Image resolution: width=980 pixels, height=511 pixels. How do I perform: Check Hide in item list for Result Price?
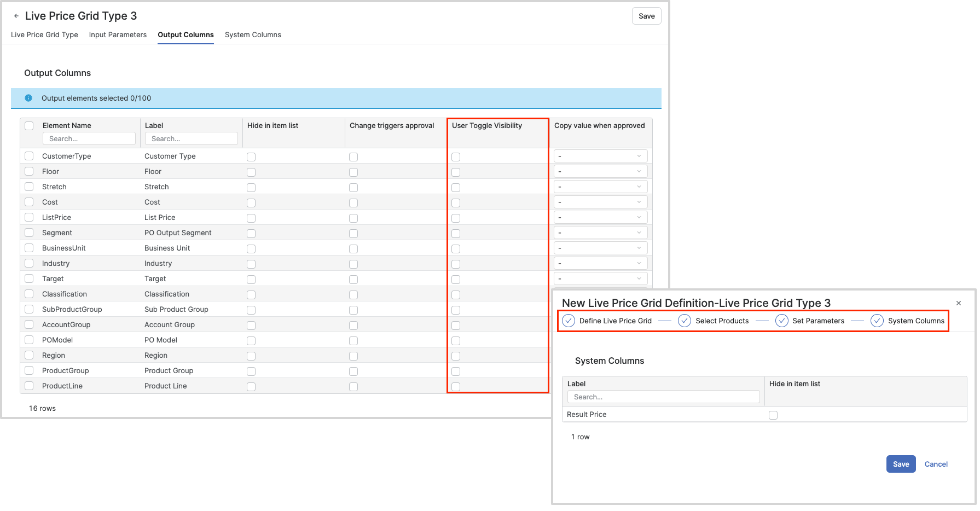[x=773, y=415]
